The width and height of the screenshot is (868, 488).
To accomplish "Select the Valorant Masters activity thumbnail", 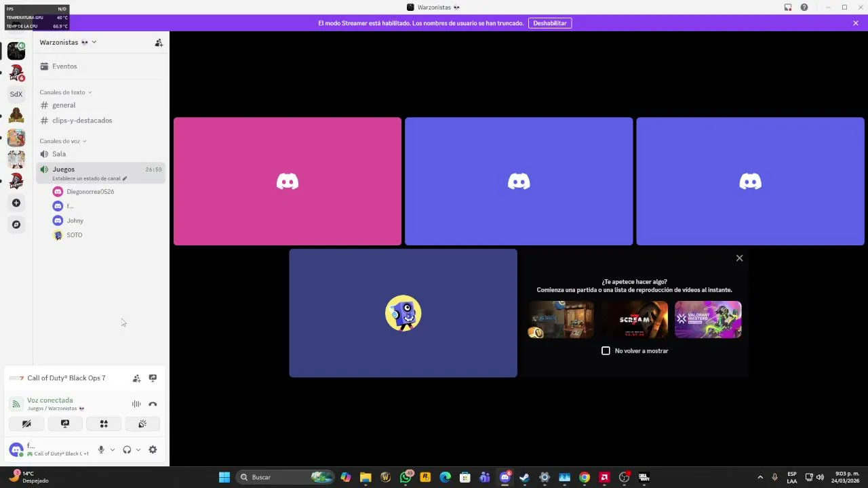I will point(708,319).
